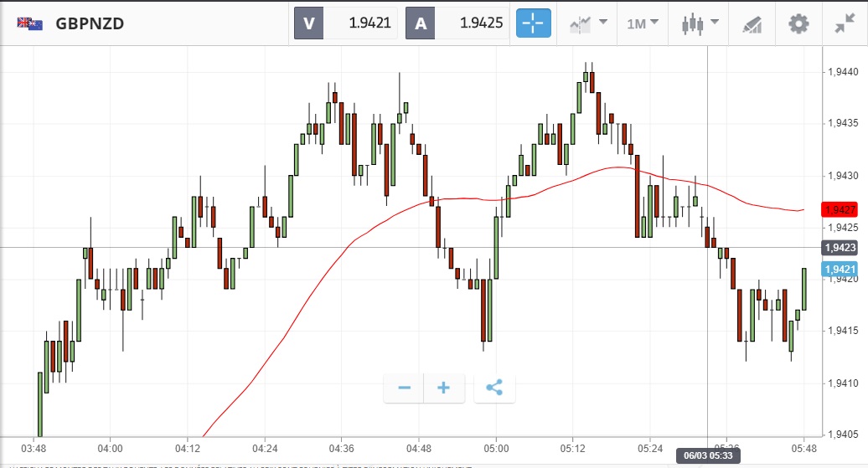Click the blue 1.9421 current price label
The height and width of the screenshot is (468, 868).
tap(840, 269)
